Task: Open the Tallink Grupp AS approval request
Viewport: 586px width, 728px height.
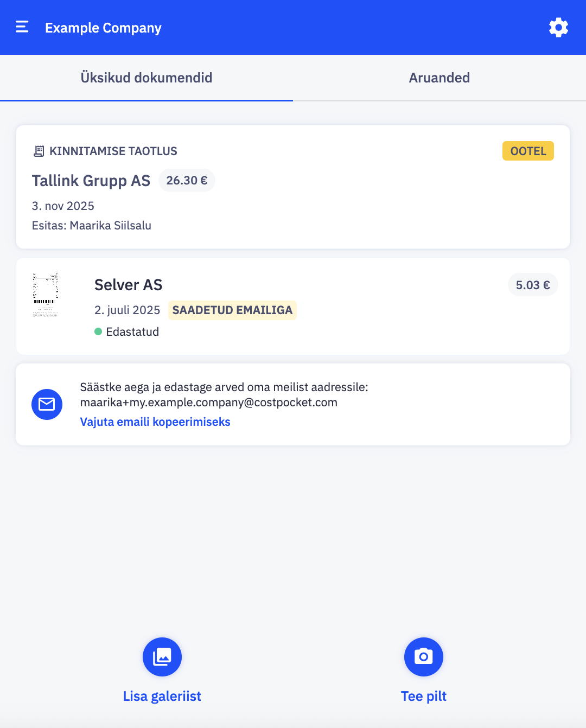Action: point(91,181)
